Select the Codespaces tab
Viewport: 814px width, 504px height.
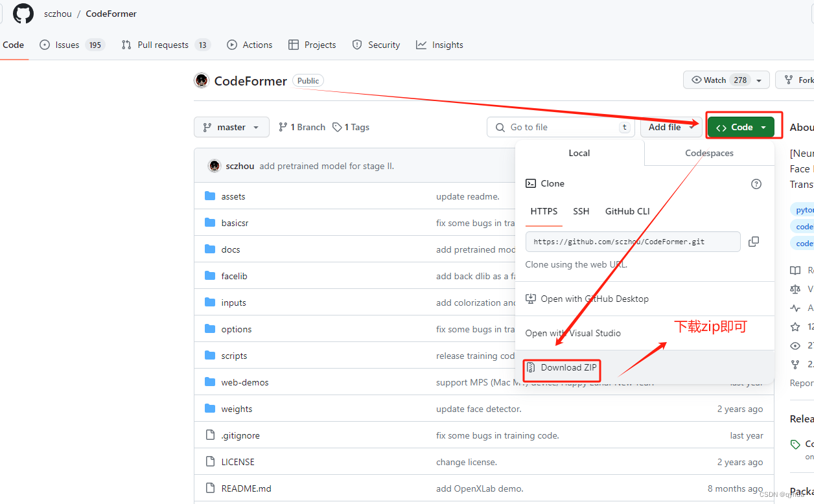click(710, 153)
